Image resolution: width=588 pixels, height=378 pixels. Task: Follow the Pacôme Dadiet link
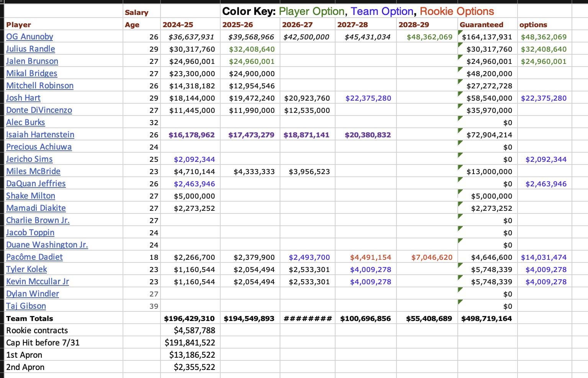34,257
